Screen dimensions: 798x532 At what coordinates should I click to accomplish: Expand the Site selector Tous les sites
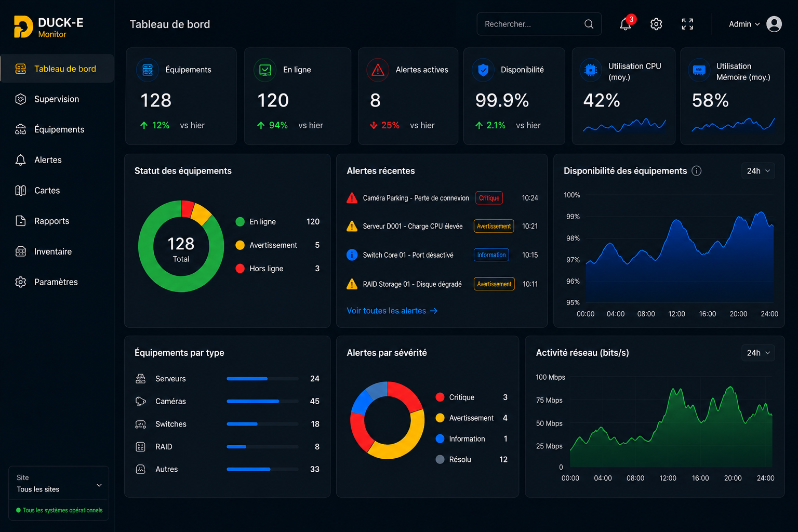[x=59, y=484]
